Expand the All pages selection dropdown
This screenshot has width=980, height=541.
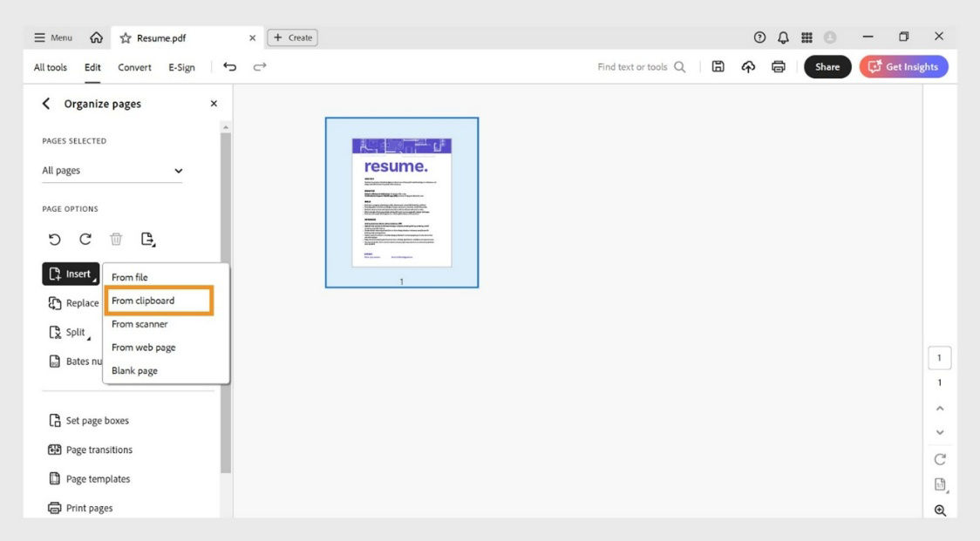coord(178,170)
